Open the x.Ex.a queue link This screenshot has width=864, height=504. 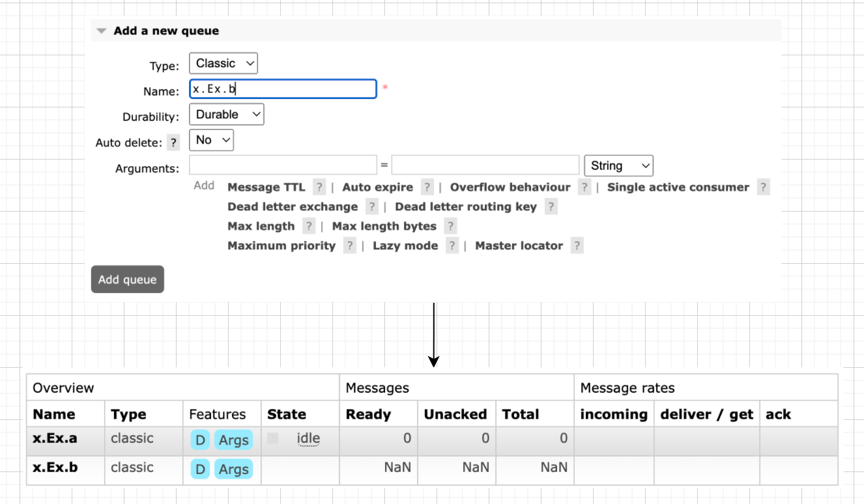55,438
